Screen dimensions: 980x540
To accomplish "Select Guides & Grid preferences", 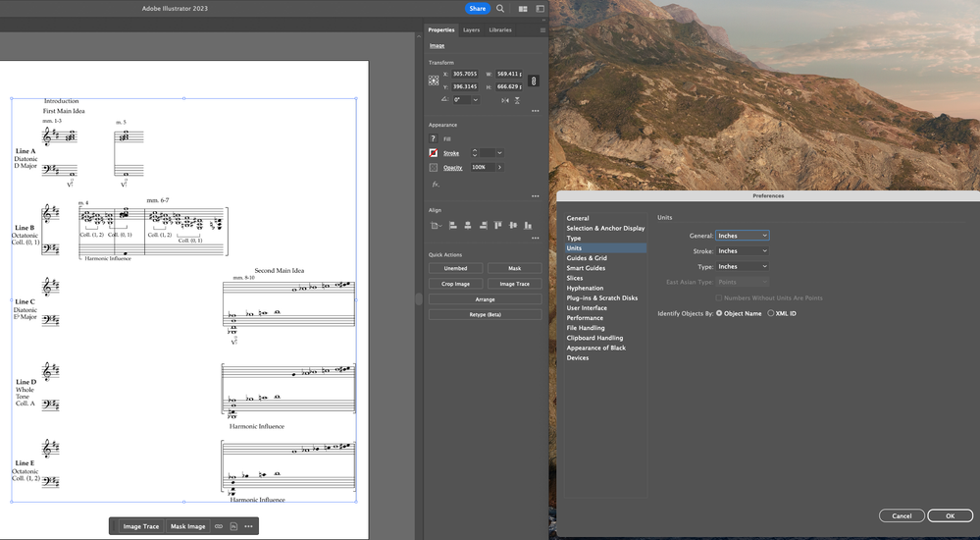I will pos(587,258).
